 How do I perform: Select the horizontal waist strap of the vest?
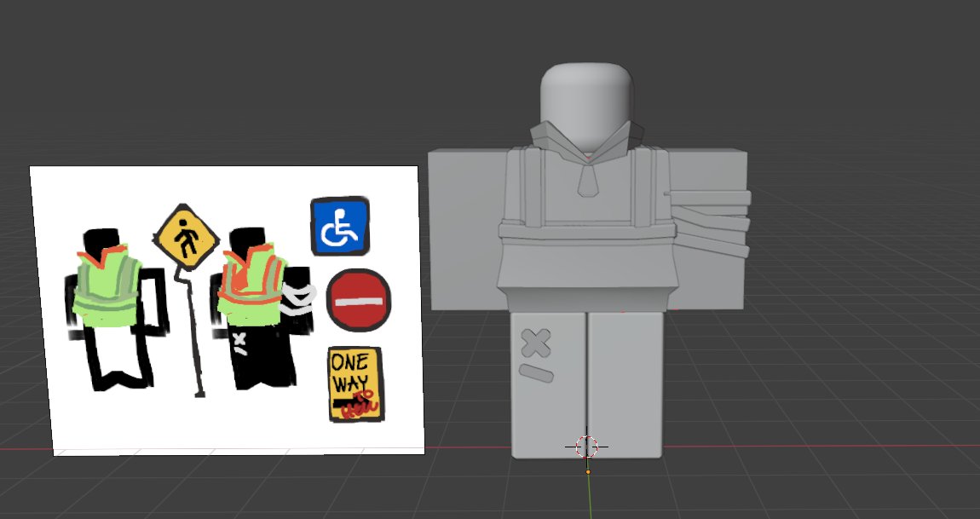(587, 231)
